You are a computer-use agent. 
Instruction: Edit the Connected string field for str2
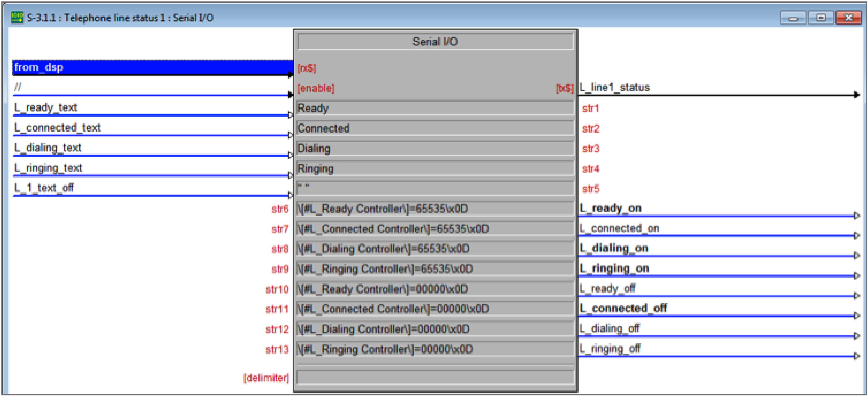coord(433,129)
